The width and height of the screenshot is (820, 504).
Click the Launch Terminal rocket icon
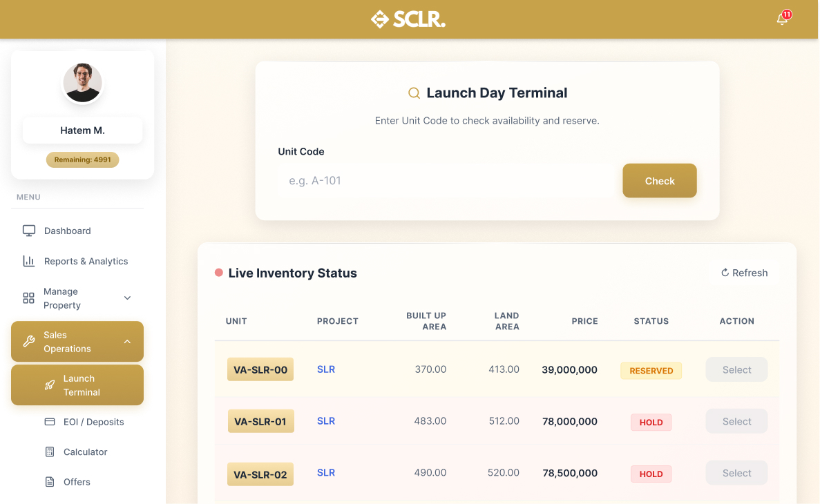(x=50, y=385)
